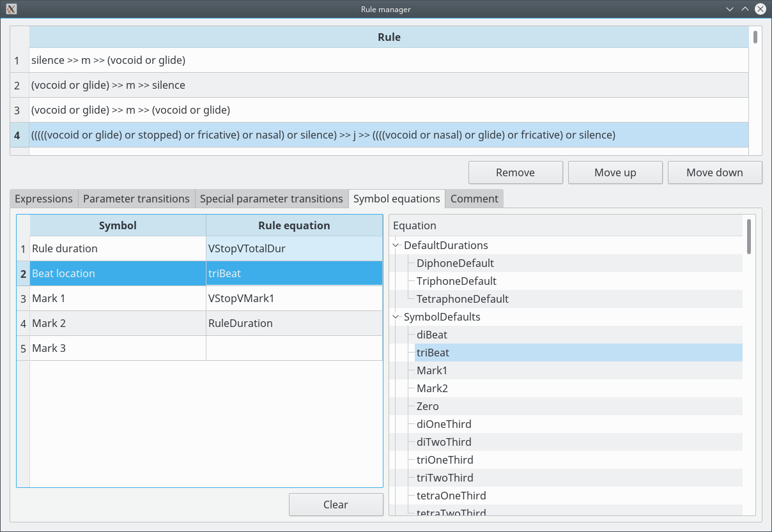Select the 'Beat location' symbol cell

[118, 273]
